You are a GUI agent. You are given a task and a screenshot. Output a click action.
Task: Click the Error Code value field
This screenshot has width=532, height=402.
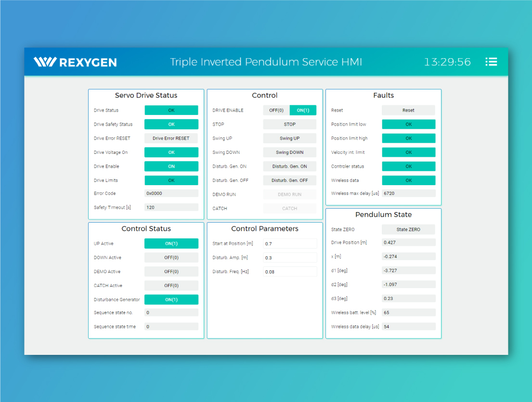pos(171,193)
